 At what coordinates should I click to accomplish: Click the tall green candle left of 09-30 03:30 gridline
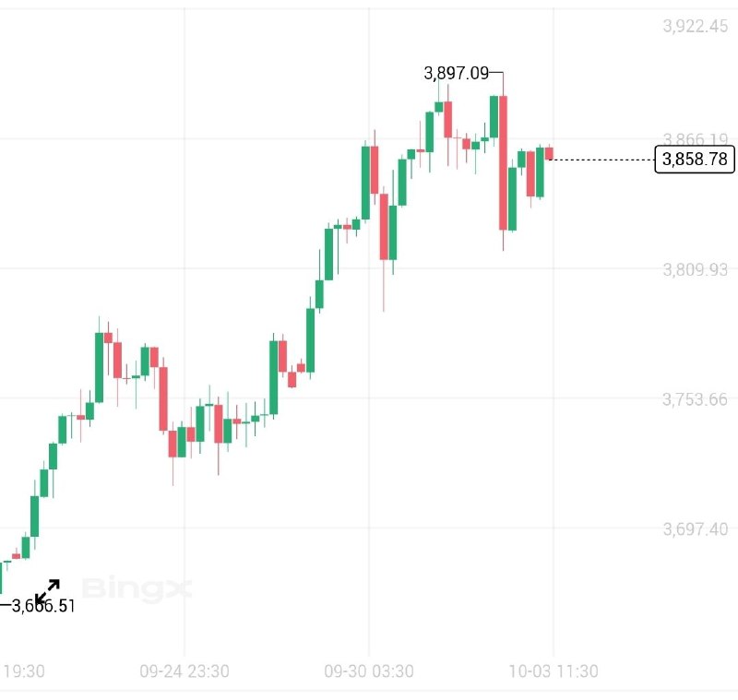(x=365, y=182)
